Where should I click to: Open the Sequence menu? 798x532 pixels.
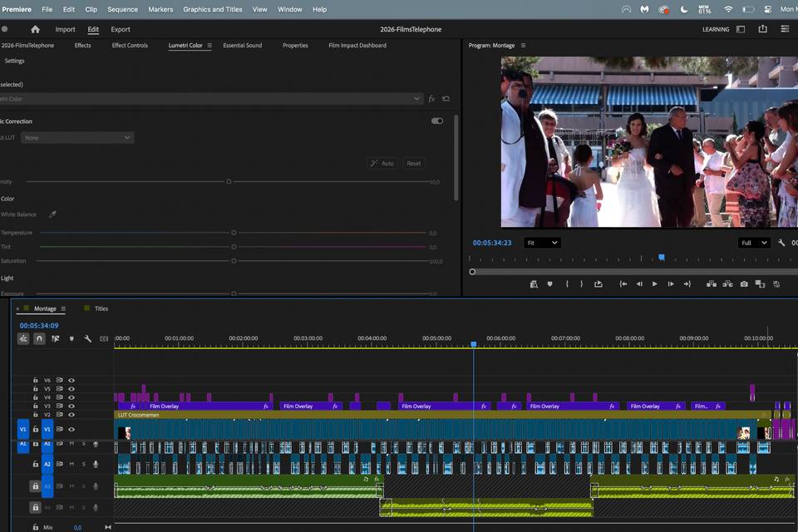click(x=123, y=9)
